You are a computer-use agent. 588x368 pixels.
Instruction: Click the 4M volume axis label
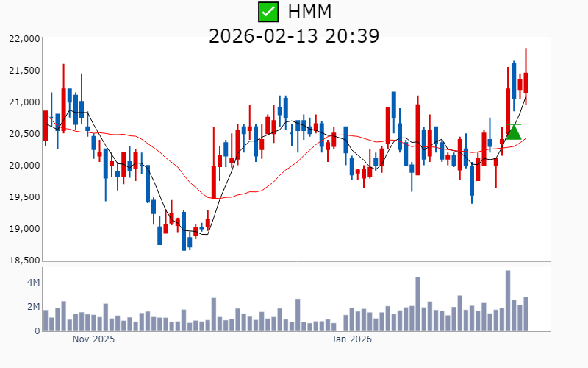pyautogui.click(x=33, y=282)
